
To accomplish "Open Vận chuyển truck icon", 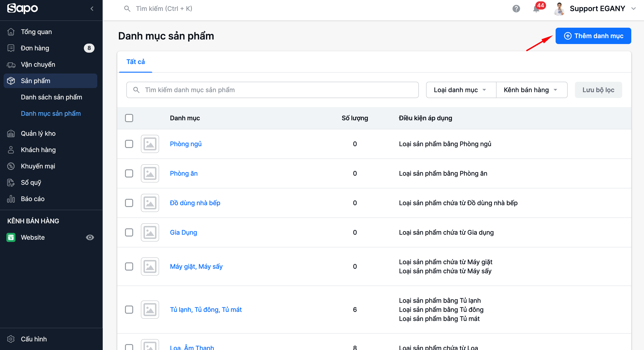I will point(11,65).
